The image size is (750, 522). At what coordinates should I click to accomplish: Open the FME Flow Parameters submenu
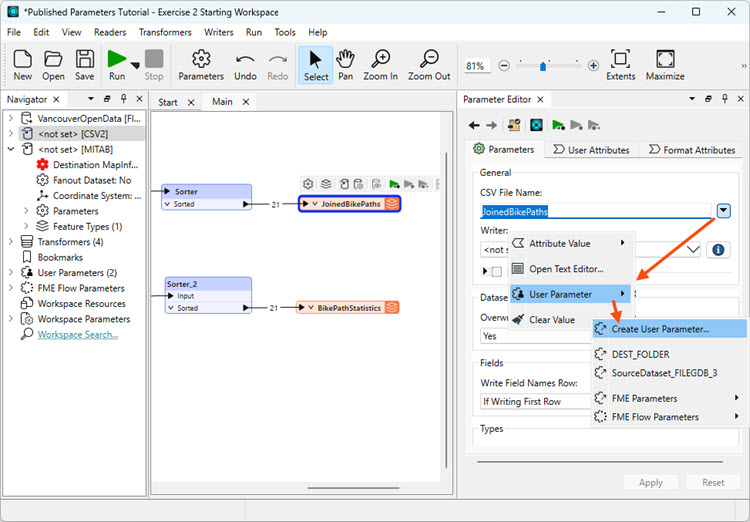pos(669,417)
